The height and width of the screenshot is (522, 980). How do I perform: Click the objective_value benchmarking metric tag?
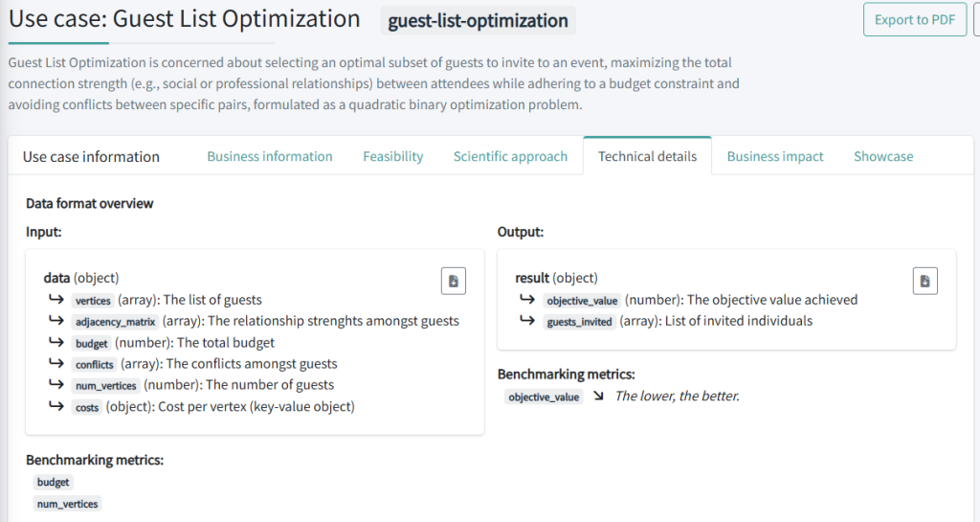pos(544,397)
